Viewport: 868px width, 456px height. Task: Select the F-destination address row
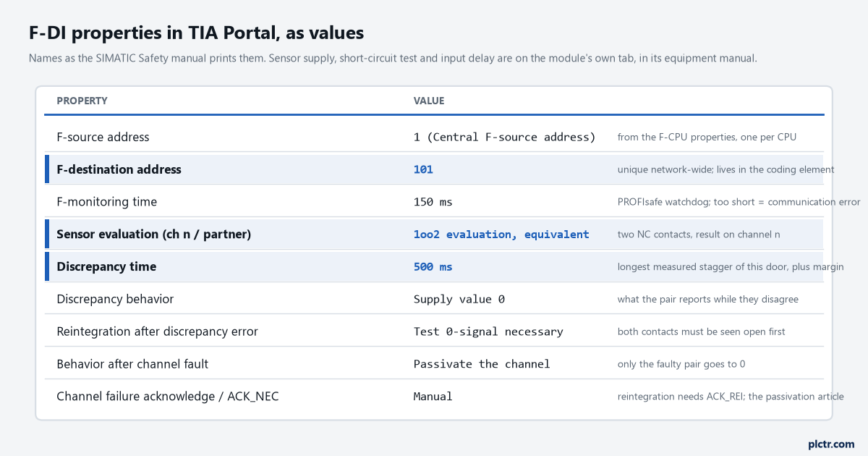pyautogui.click(x=434, y=169)
